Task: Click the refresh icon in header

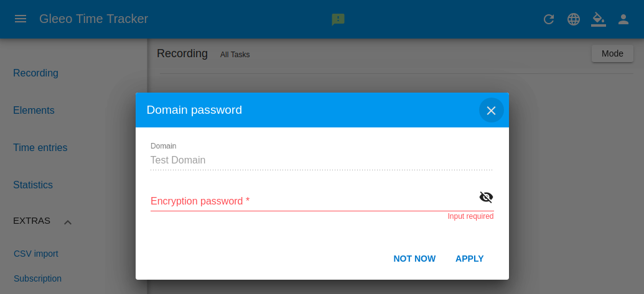Action: 549,19
